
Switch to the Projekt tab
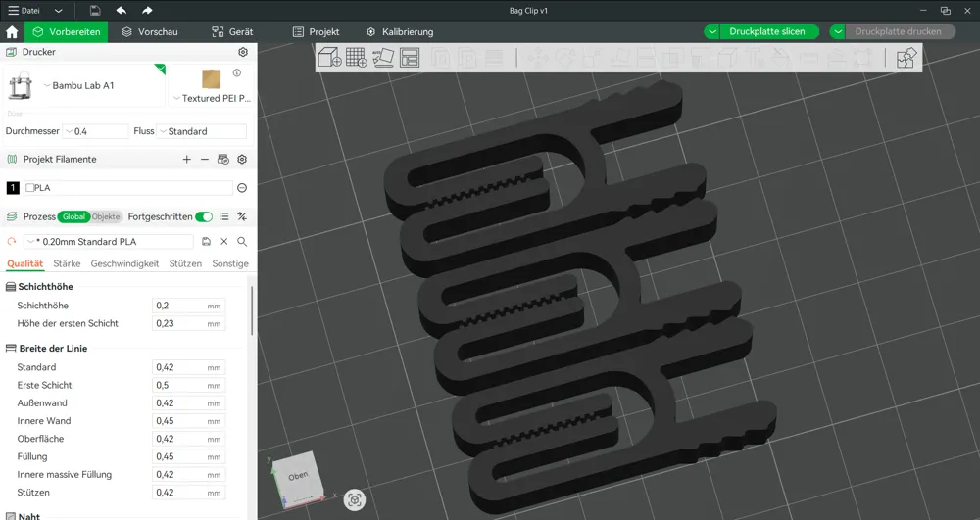click(x=317, y=32)
